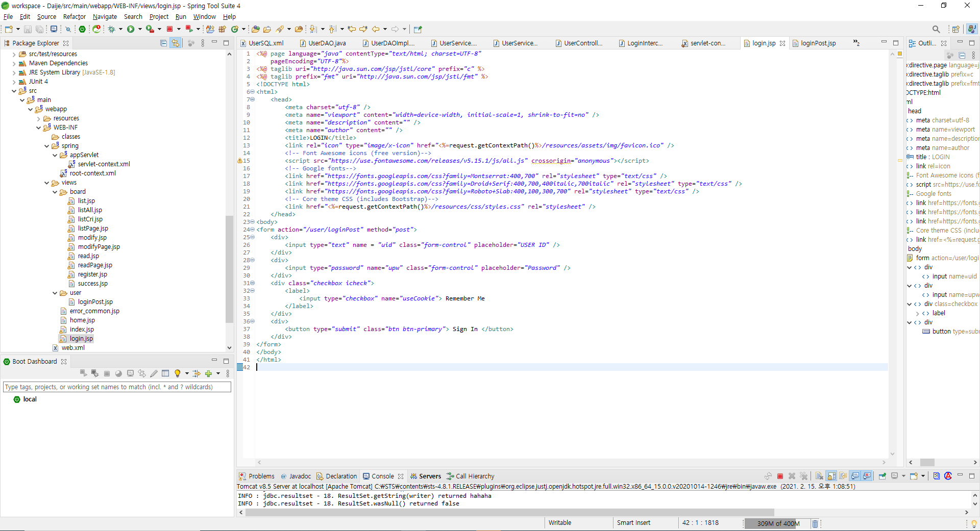Click Clear Console icon
Viewport: 980px width, 531px height.
(819, 476)
